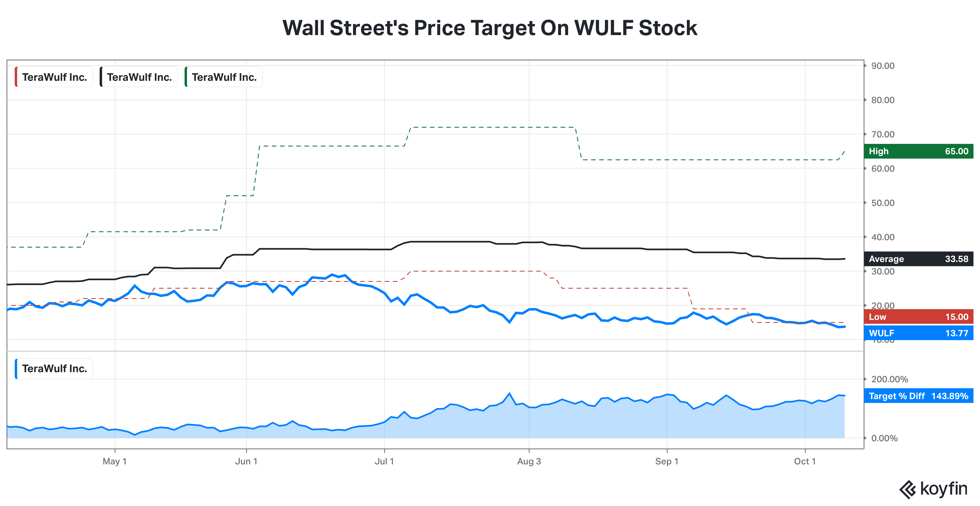Click the Low 15.00 price label
Viewport: 980px width, 506px height.
918,317
